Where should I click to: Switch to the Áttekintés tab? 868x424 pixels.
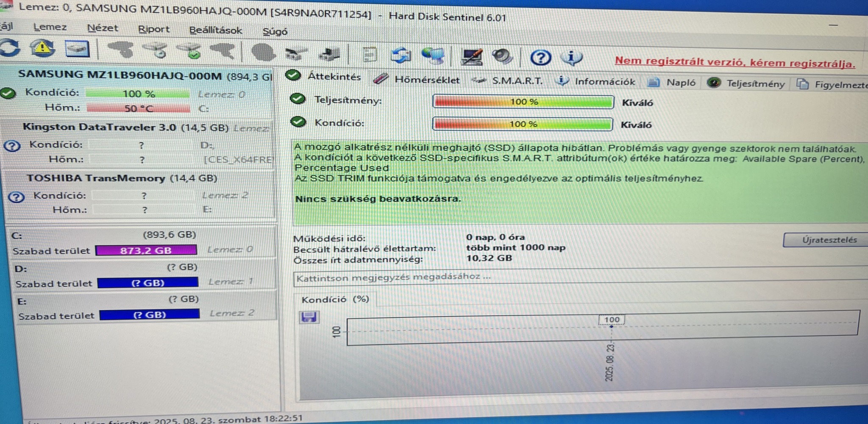coord(324,77)
